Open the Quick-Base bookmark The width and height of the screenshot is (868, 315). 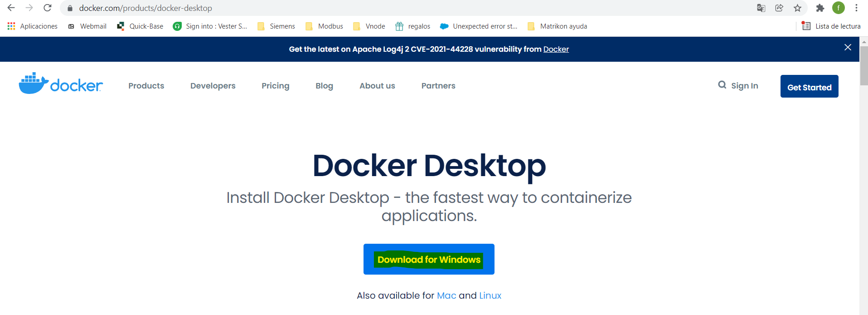pyautogui.click(x=140, y=26)
